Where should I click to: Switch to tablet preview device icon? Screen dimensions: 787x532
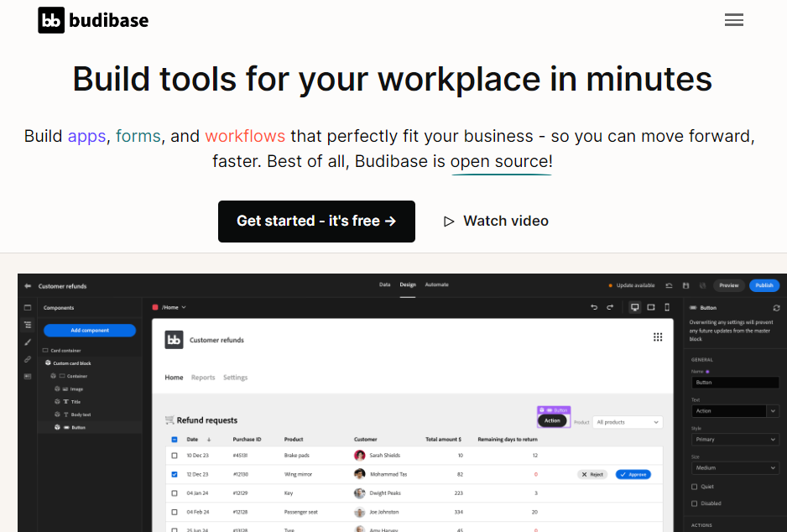click(651, 307)
